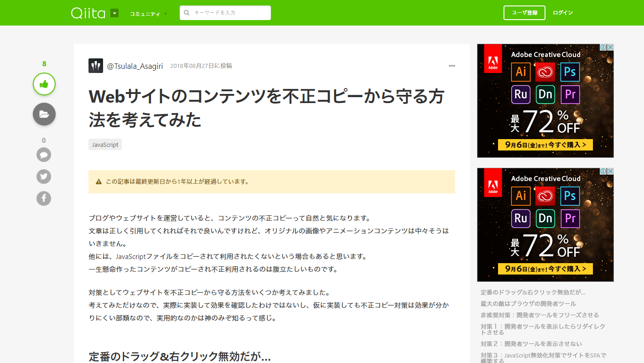Screen dimensions: 644x363
Task: Click the Ru icon in the second ad
Action: tap(521, 218)
